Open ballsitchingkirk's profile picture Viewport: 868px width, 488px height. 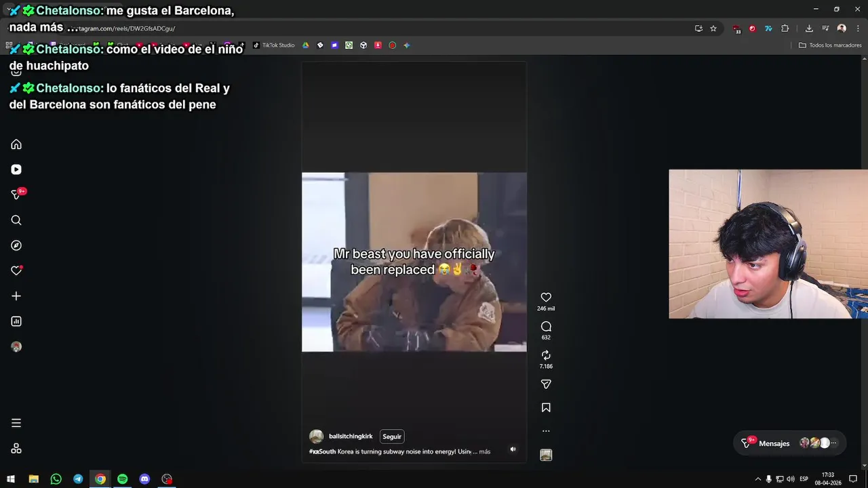pos(316,436)
